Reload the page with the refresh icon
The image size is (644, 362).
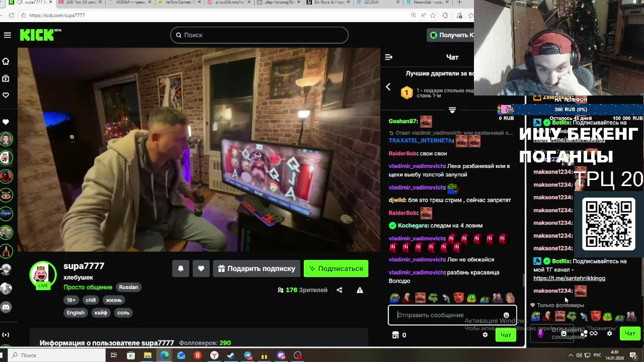tap(12, 16)
